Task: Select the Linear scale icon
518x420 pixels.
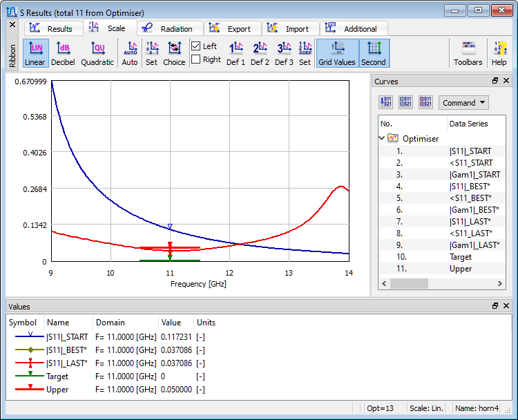Action: [x=36, y=53]
